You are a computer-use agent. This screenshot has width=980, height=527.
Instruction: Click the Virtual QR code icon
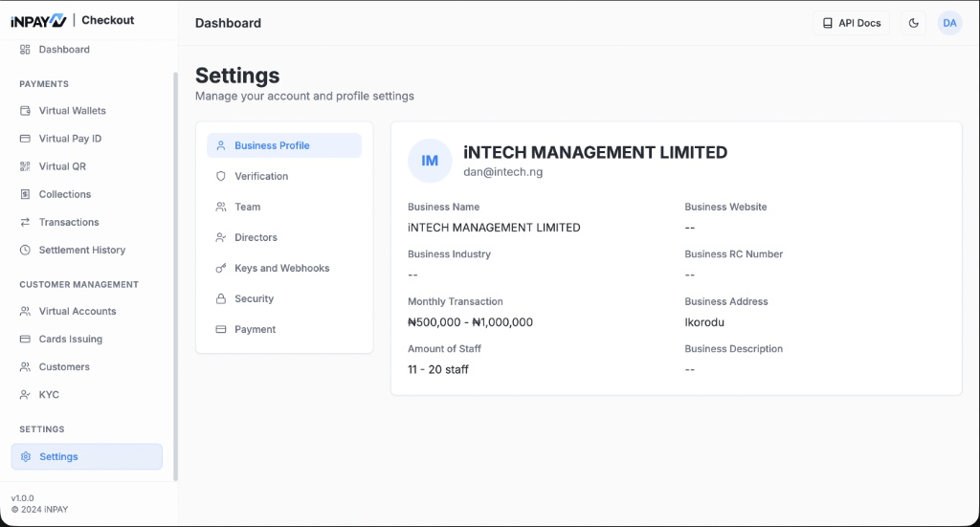26,166
